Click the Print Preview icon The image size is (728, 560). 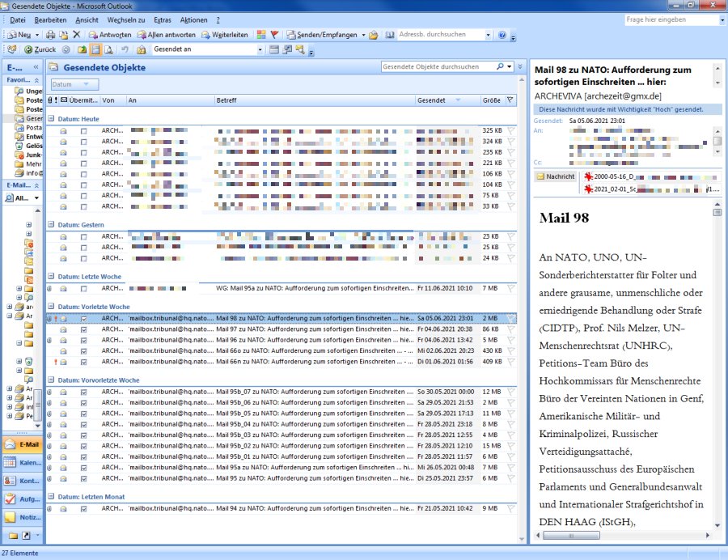pyautogui.click(x=108, y=49)
